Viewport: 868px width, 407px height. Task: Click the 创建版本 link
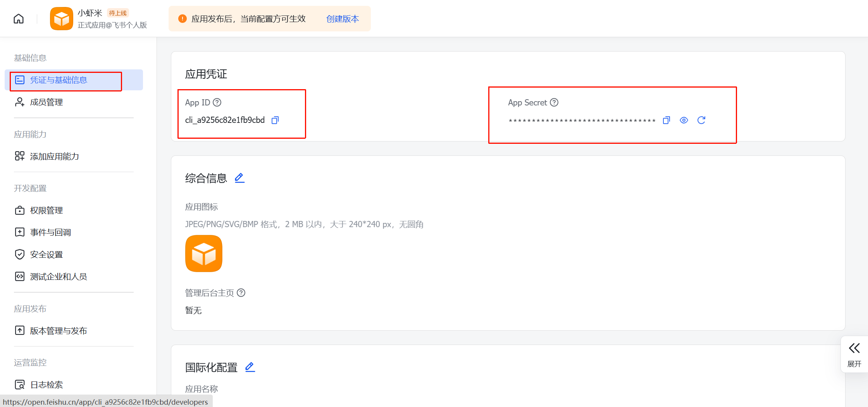[x=343, y=19]
